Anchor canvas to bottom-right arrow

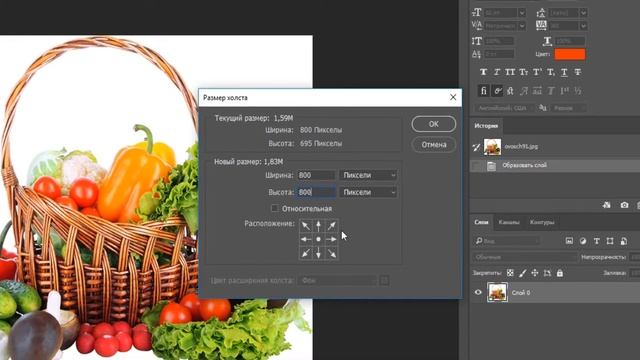pyautogui.click(x=331, y=253)
